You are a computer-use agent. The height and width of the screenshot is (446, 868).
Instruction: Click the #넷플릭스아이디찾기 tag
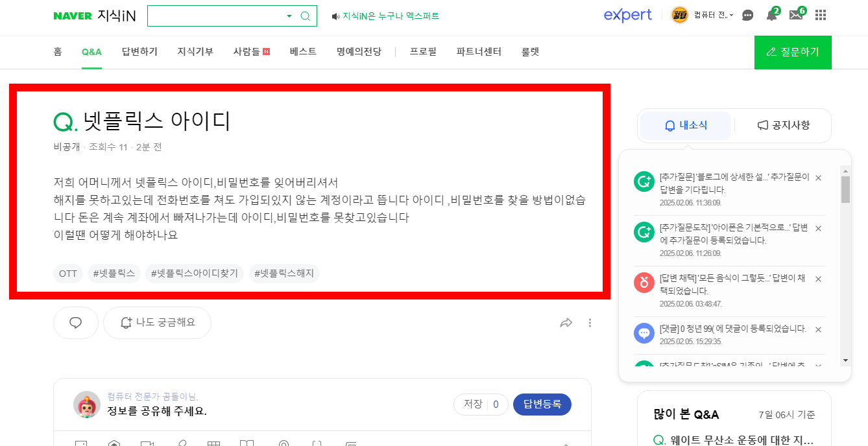point(195,274)
